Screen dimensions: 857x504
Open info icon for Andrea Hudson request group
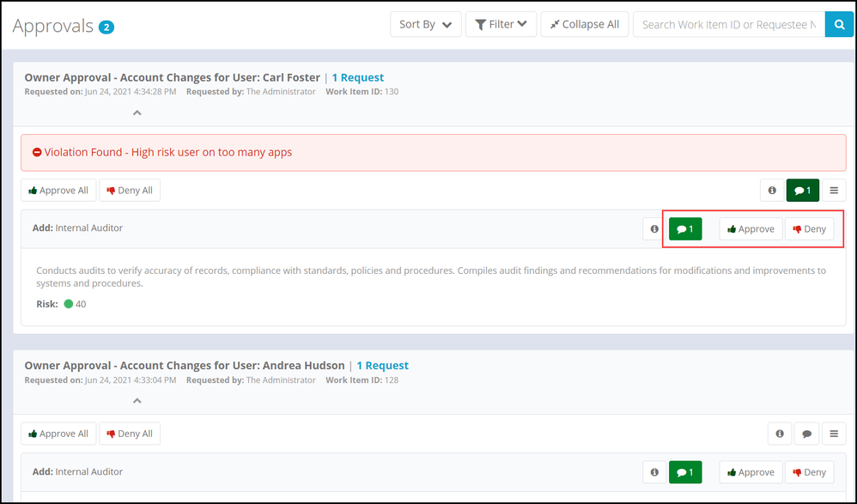780,434
